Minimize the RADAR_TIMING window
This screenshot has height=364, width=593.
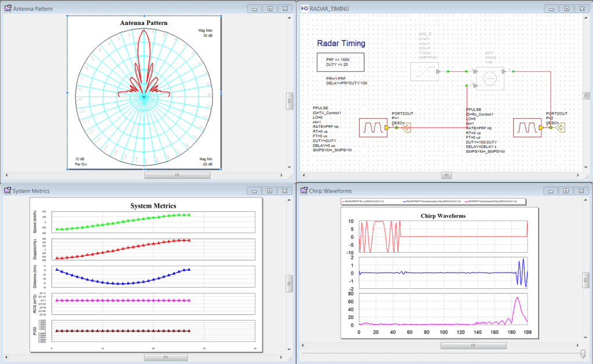551,9
